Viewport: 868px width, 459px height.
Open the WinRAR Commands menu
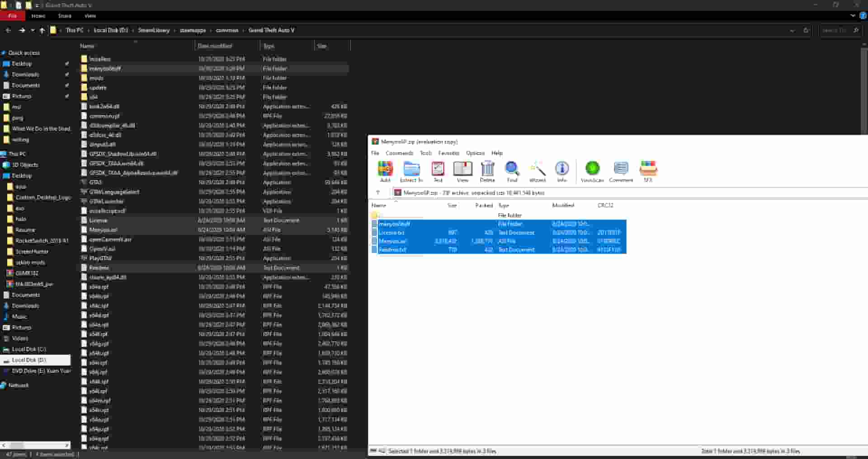(x=399, y=153)
